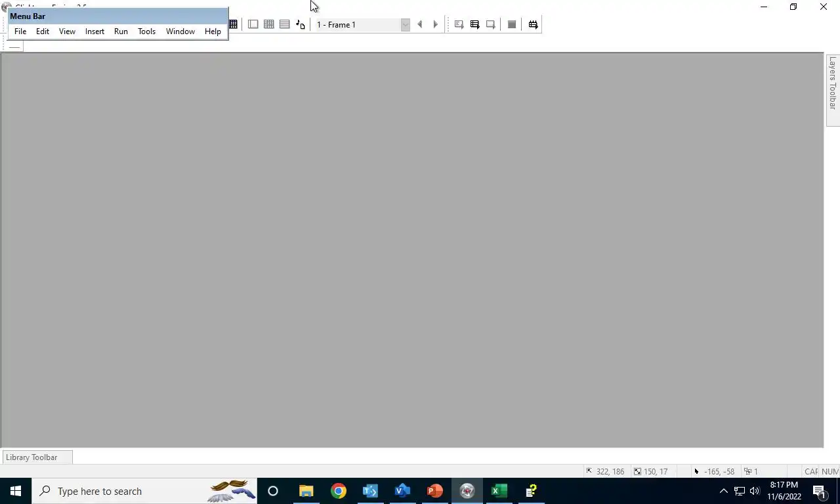Click the bold run-application list icon
The image size is (840, 504).
(474, 24)
